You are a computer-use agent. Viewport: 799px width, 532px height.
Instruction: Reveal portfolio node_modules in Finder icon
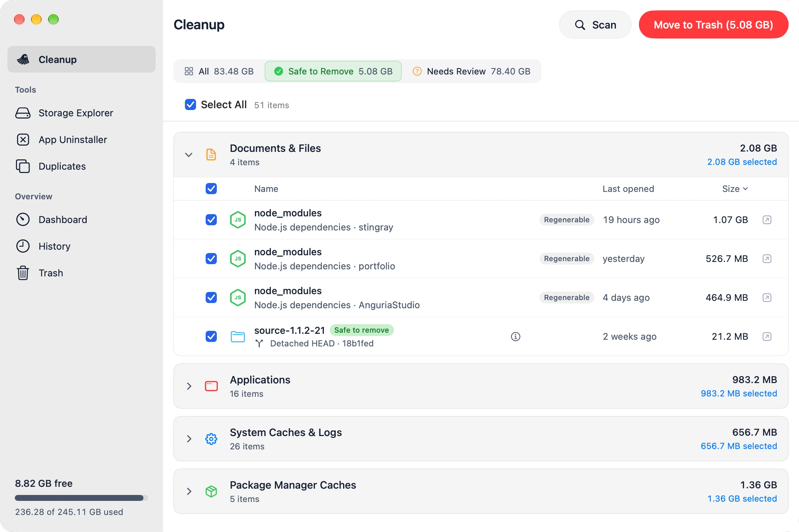click(x=767, y=259)
